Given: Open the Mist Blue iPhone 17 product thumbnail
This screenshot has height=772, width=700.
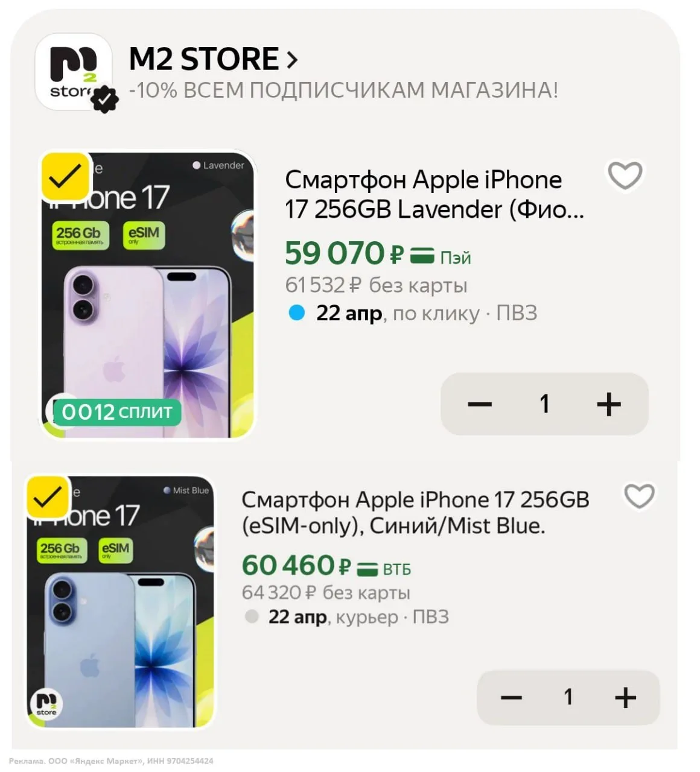Looking at the screenshot, I should coord(120,601).
